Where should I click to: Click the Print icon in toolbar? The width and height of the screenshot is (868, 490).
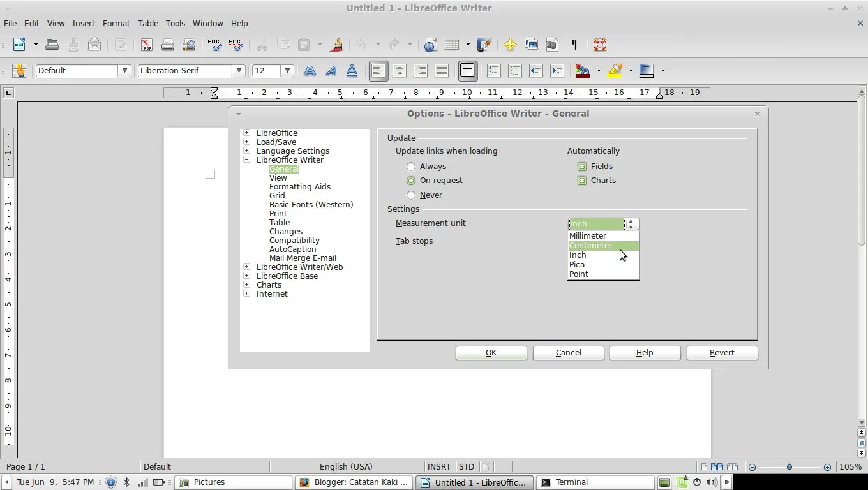coord(168,45)
